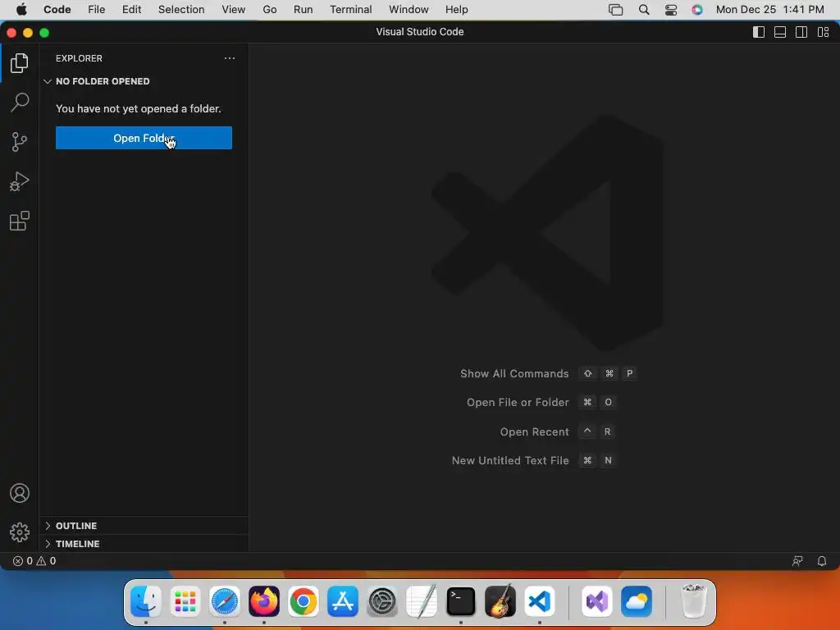Viewport: 840px width, 630px height.
Task: Toggle Panel layout icon in title bar
Action: point(780,32)
